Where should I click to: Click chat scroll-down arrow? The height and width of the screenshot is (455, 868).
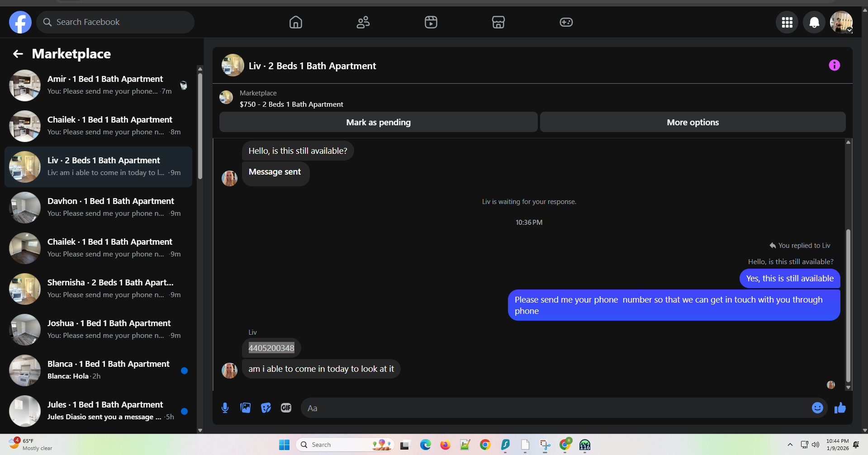point(848,388)
